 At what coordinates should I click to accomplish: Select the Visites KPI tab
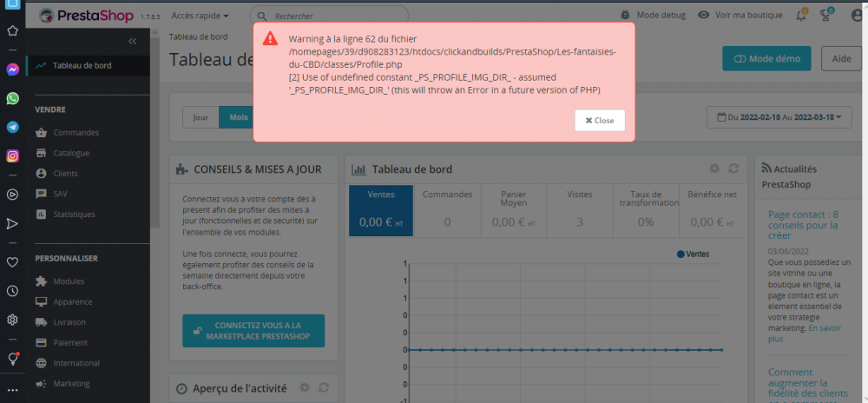(580, 210)
